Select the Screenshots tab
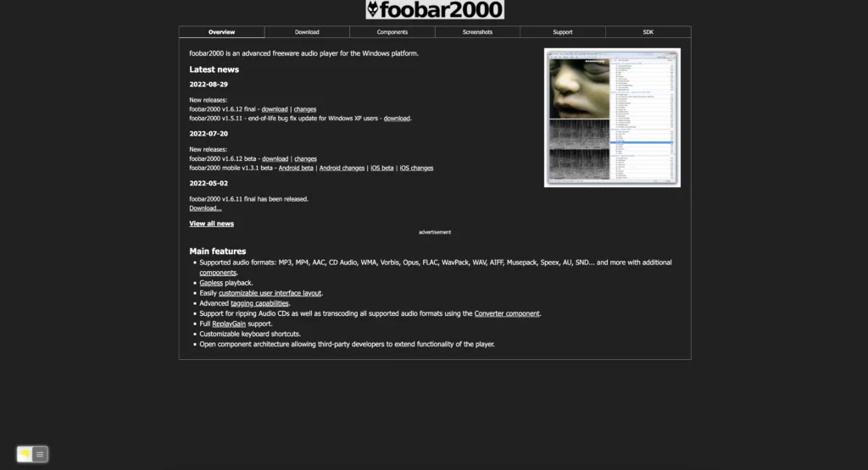 [477, 32]
